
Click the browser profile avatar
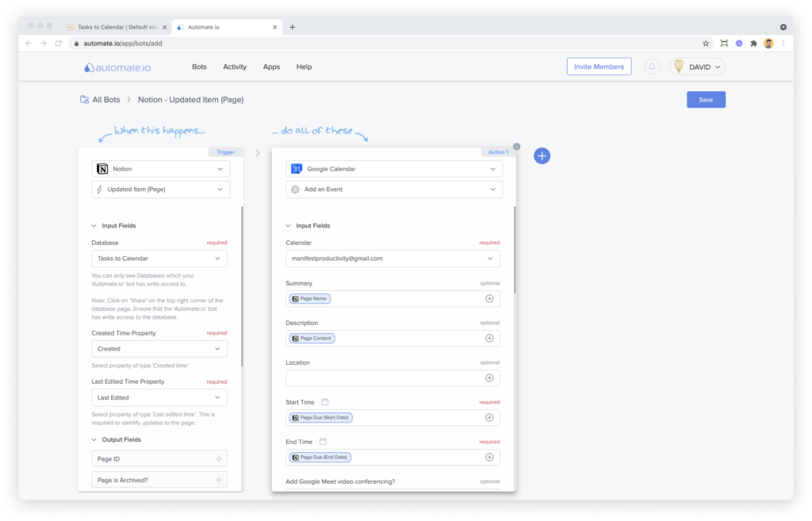pyautogui.click(x=768, y=44)
